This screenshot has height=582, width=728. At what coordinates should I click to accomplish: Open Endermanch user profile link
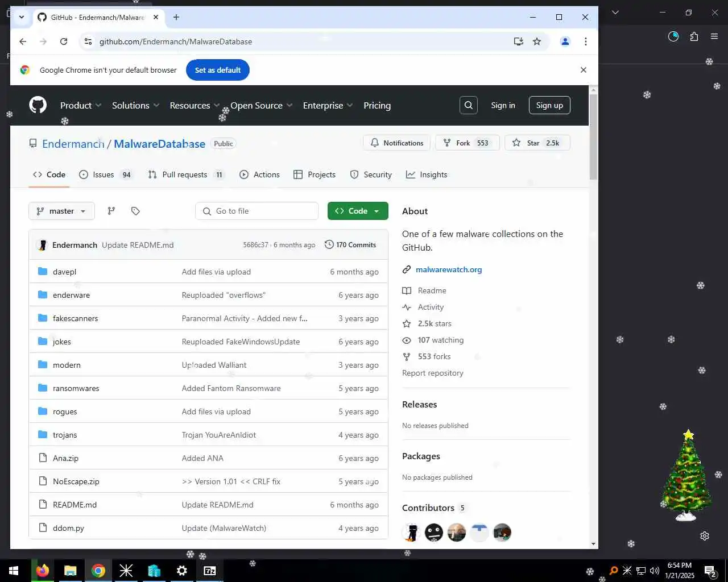pos(73,144)
